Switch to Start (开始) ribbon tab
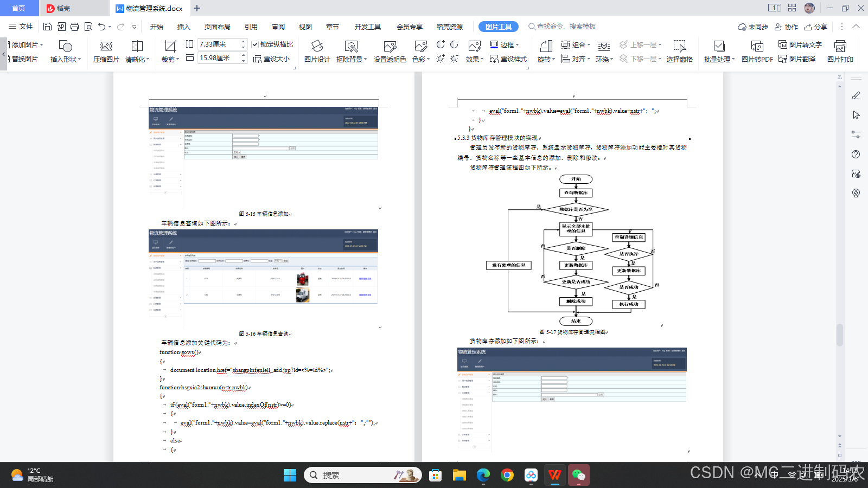 click(x=157, y=27)
